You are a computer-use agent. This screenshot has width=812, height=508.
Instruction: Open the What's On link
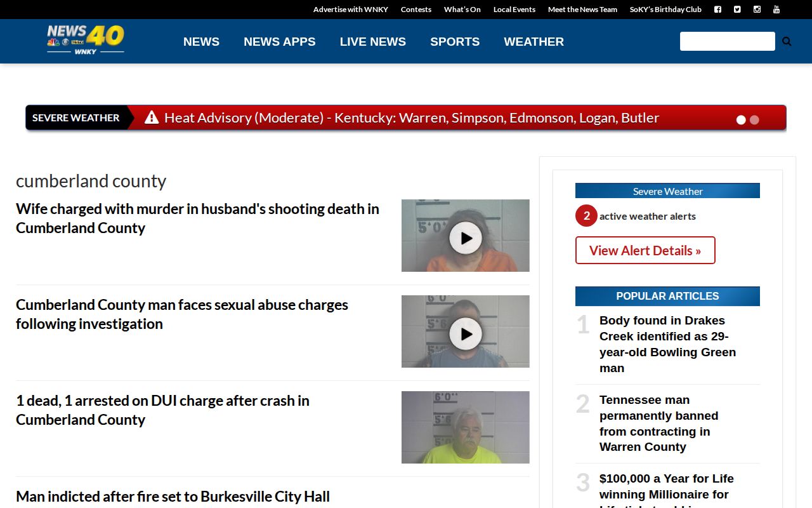pyautogui.click(x=462, y=10)
